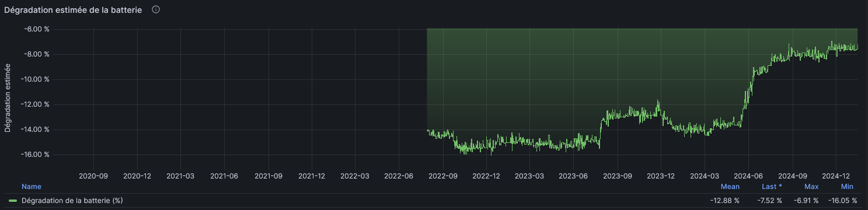The image size is (868, 210).
Task: Click the x-axis tick 2021-09
Action: coord(269,175)
